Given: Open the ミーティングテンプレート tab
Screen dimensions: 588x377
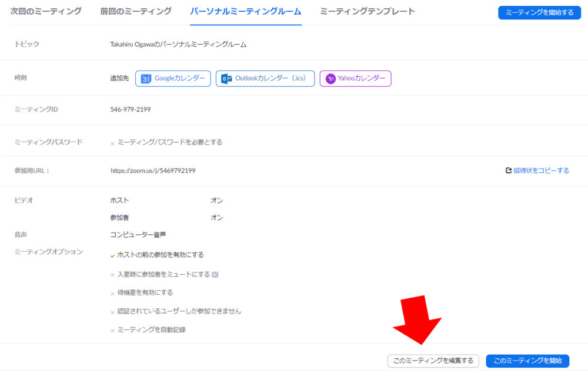Looking at the screenshot, I should [x=367, y=12].
